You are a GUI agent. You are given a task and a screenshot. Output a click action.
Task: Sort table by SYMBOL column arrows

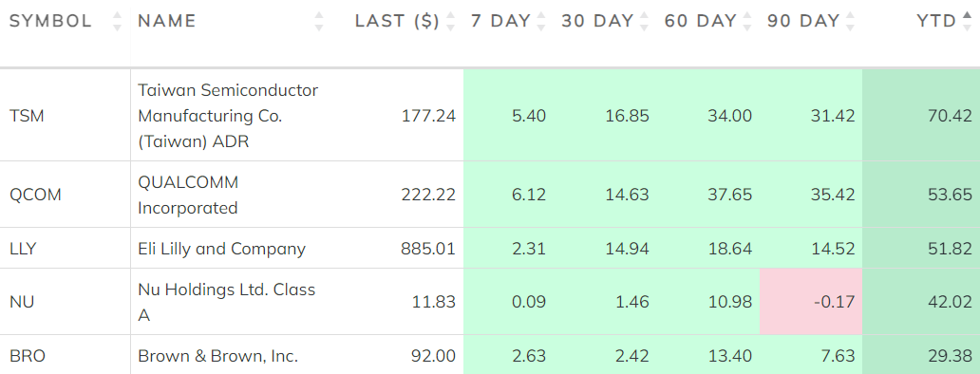pos(117,22)
